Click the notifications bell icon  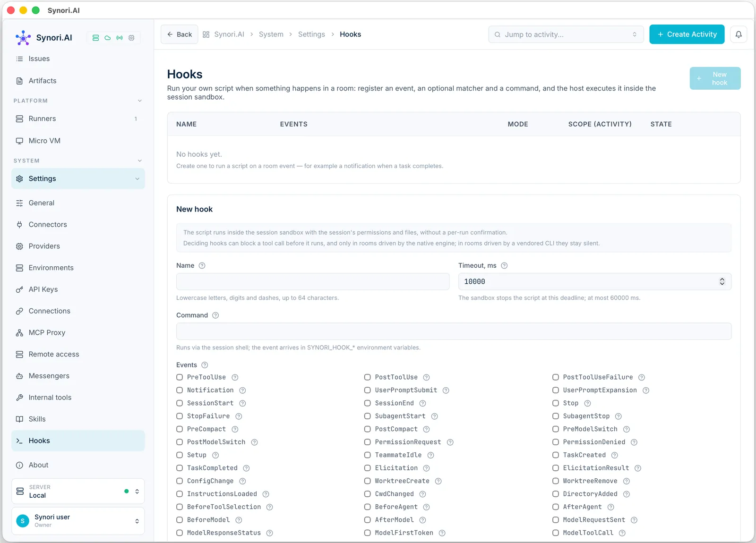coord(739,34)
